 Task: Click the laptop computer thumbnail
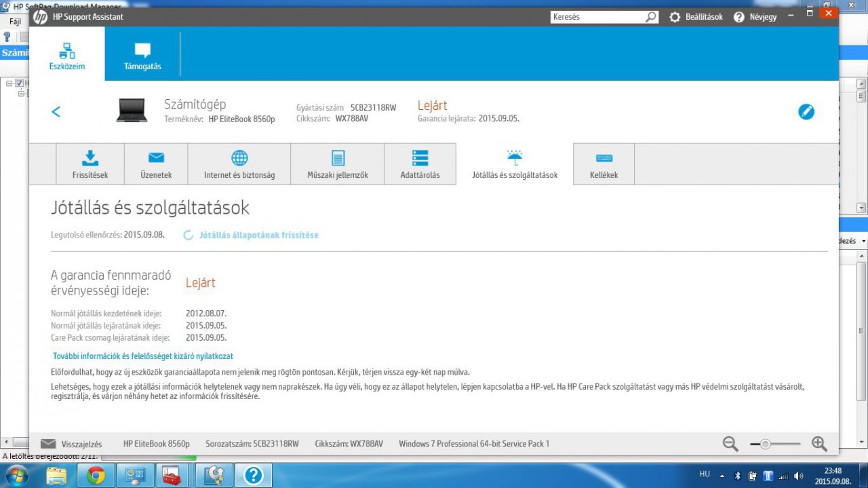point(132,110)
